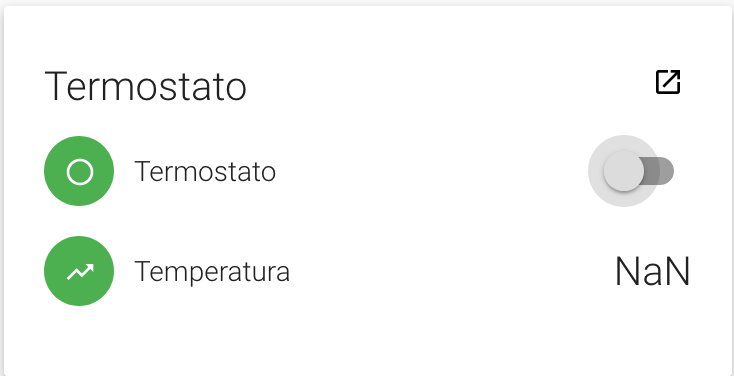Select the white zigzag arrow glyph
The height and width of the screenshot is (376, 734).
click(x=80, y=272)
